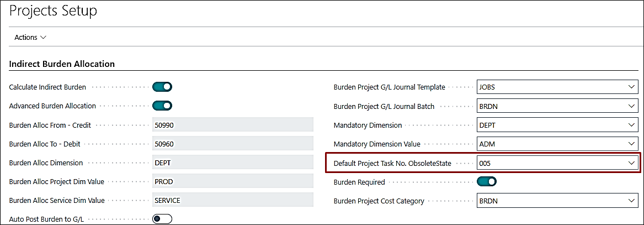Image resolution: width=644 pixels, height=225 pixels.
Task: Open Burden Project Cost Category dropdown
Action: pyautogui.click(x=631, y=201)
